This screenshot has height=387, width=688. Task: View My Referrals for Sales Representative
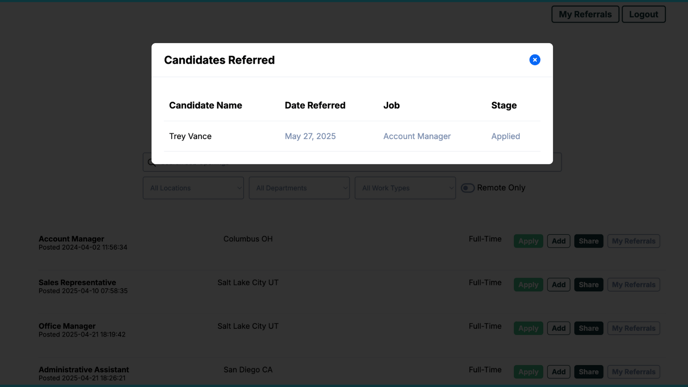click(634, 284)
